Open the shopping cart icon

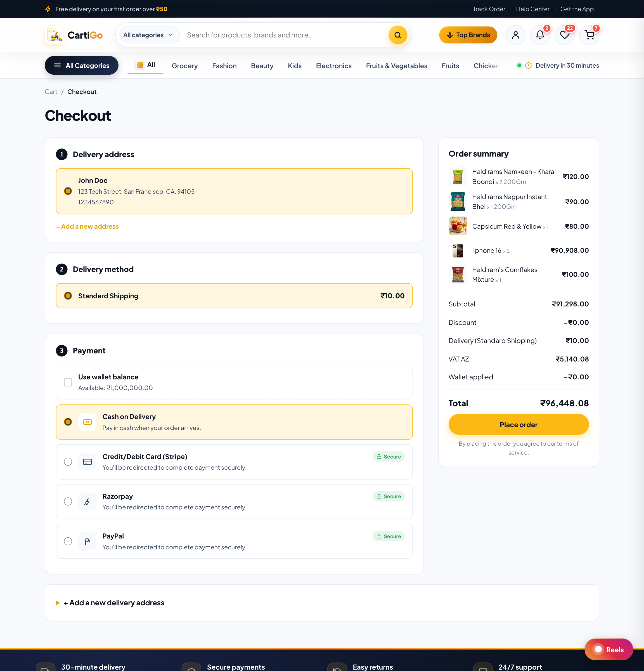point(589,35)
